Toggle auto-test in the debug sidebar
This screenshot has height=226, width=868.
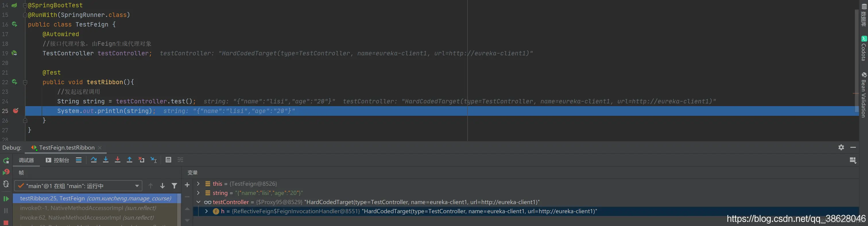[6, 184]
